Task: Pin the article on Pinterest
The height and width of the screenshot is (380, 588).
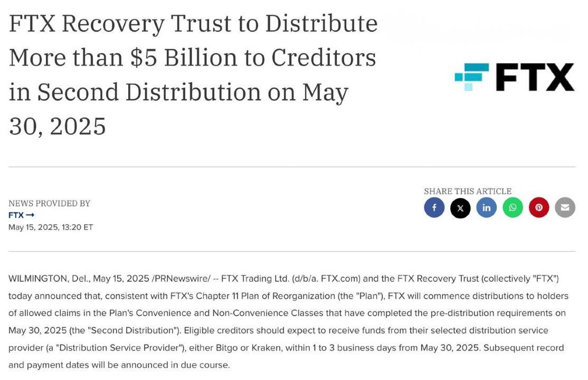Action: (539, 208)
